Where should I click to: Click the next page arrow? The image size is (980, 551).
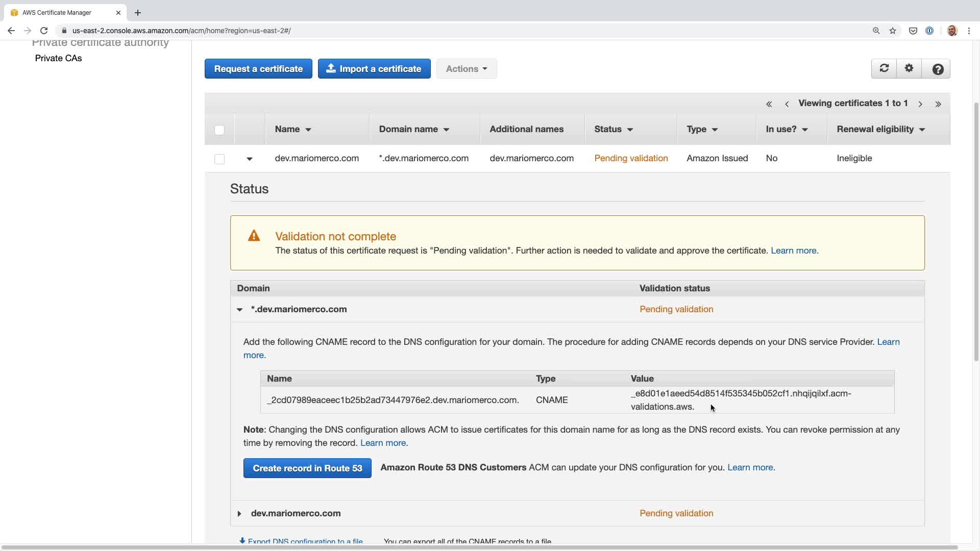click(920, 104)
